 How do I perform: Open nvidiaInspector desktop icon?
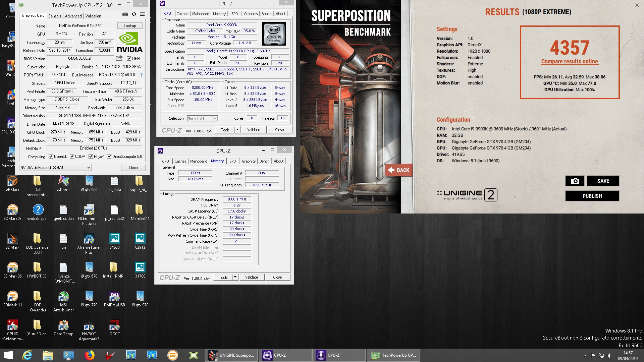pyautogui.click(x=38, y=213)
